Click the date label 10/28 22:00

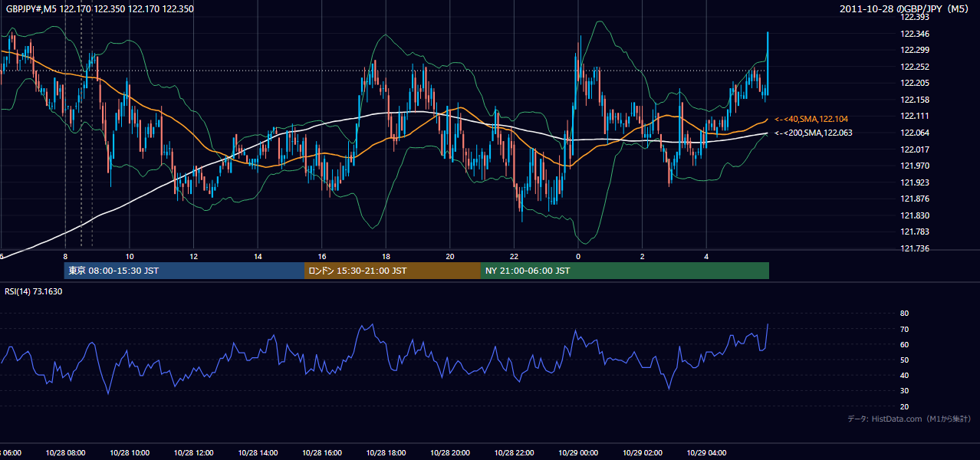click(514, 452)
